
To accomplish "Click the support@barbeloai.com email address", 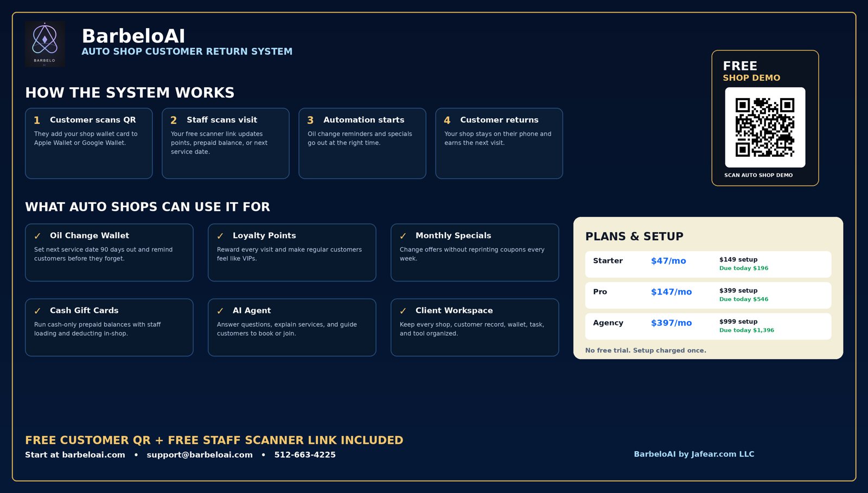I will point(200,454).
